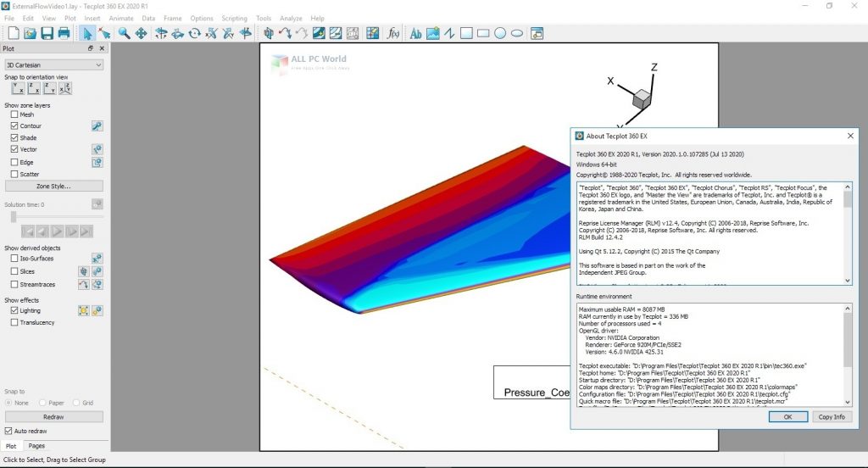Image resolution: width=868 pixels, height=468 pixels.
Task: Open Edge details settings icon
Action: click(x=97, y=162)
